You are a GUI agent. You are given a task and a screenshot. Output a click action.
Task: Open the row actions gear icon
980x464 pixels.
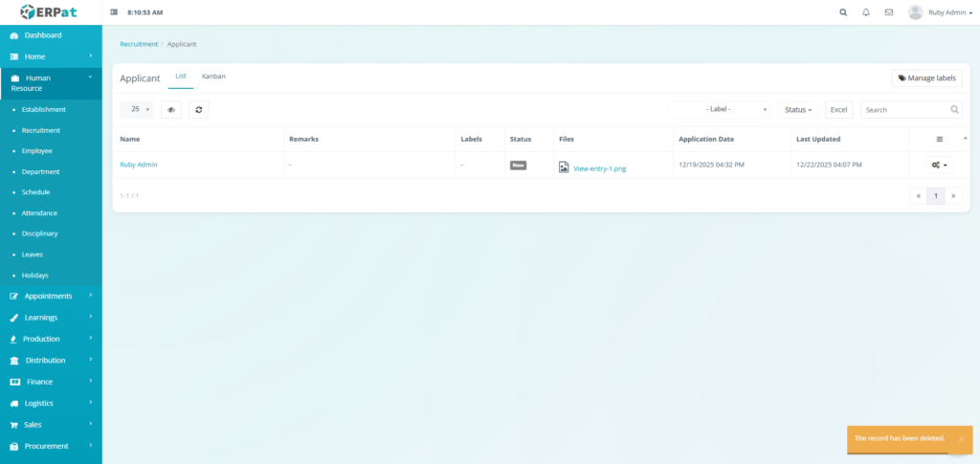click(940, 166)
